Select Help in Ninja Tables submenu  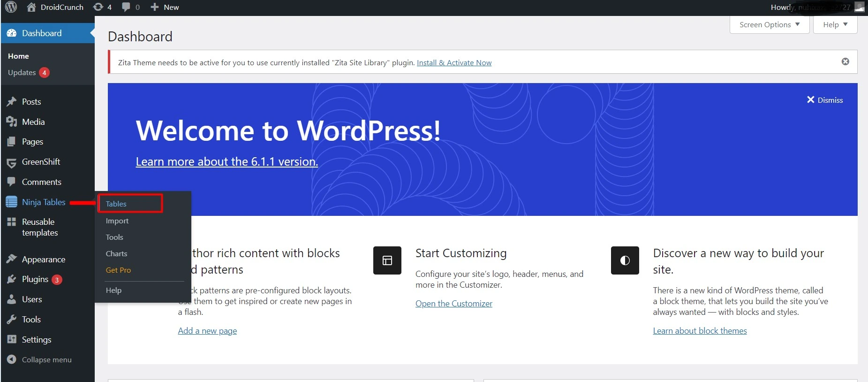coord(113,290)
